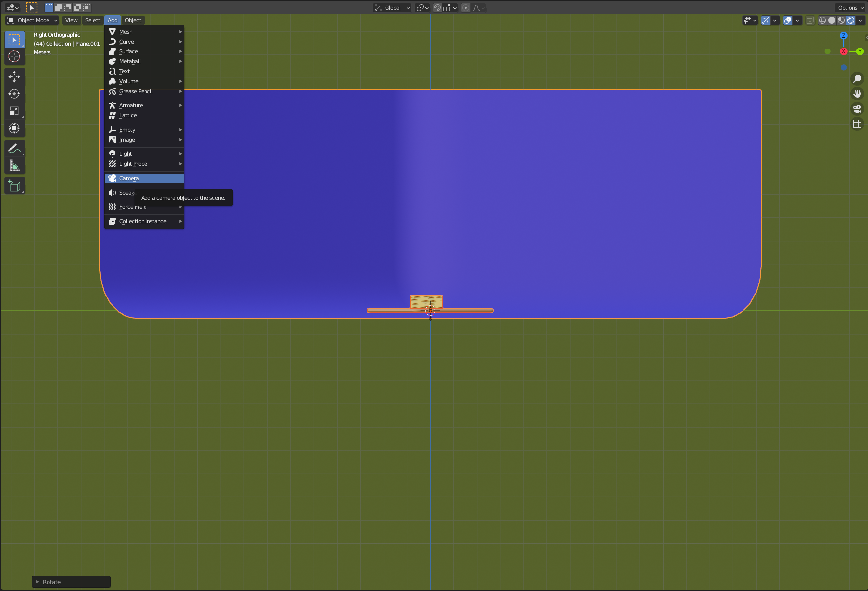The image size is (868, 591).
Task: Open selectability and visibility dropdown
Action: pos(750,20)
